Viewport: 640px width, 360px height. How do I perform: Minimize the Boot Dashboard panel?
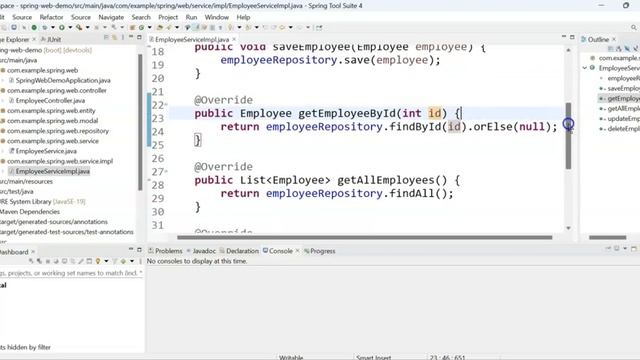pyautogui.click(x=131, y=249)
